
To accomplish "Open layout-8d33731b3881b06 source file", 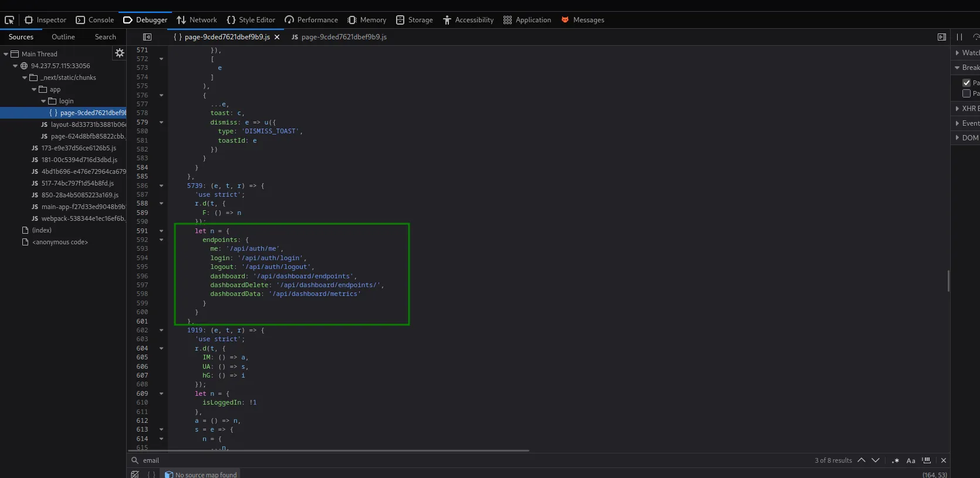I will [83, 124].
